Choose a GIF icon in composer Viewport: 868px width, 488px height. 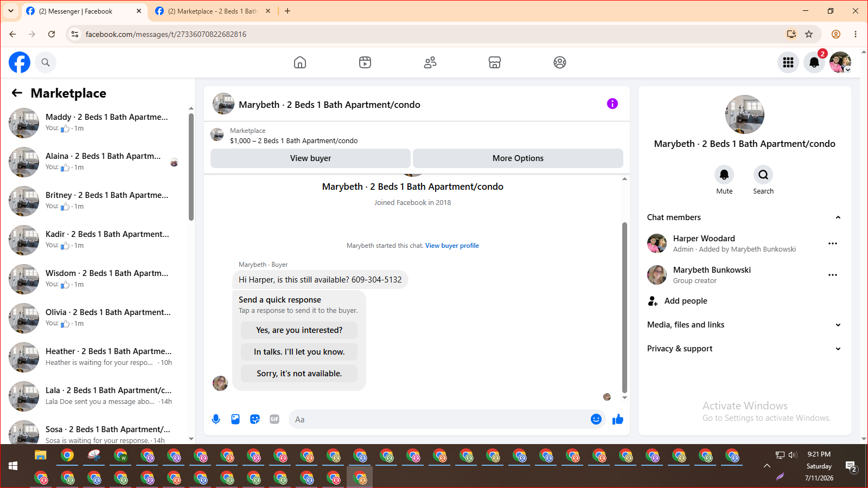tap(275, 419)
